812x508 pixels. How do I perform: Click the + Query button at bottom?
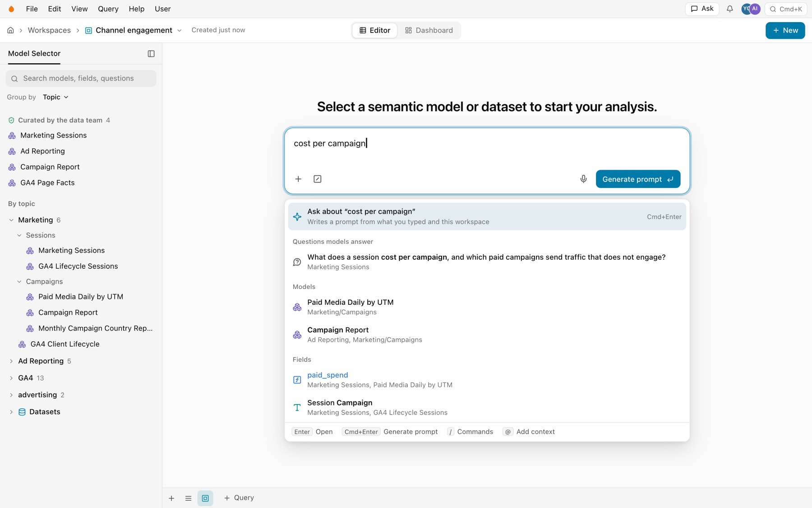[x=239, y=498]
